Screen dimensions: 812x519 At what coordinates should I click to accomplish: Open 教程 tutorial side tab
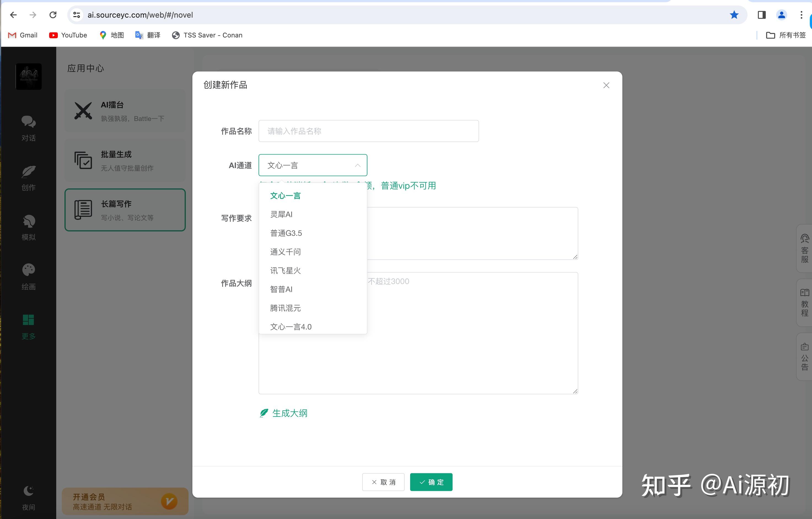[805, 303]
